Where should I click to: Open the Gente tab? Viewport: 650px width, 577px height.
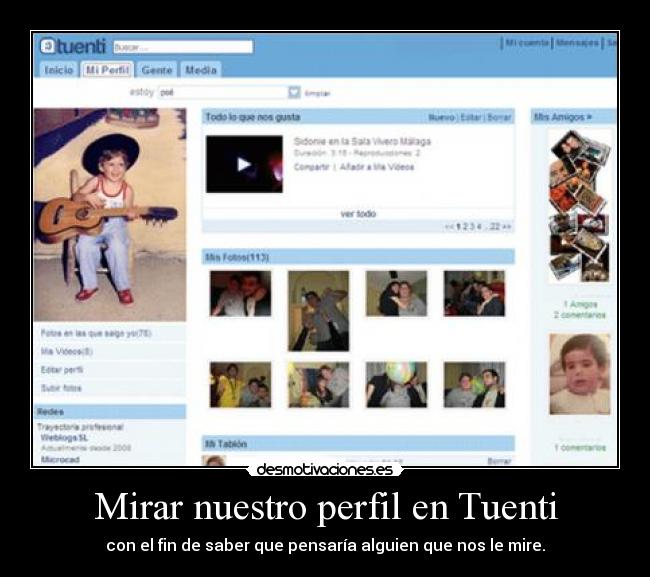tap(157, 70)
